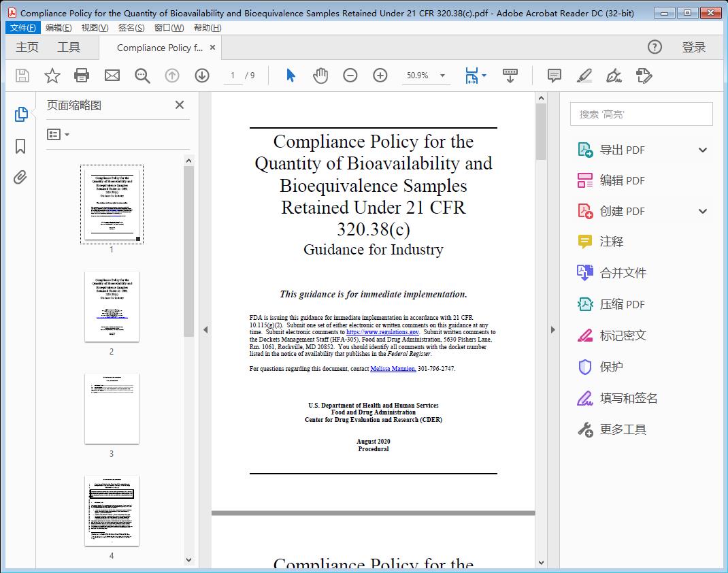Close the page thumbnails panel
Viewport: 728px width, 573px height.
(180, 105)
